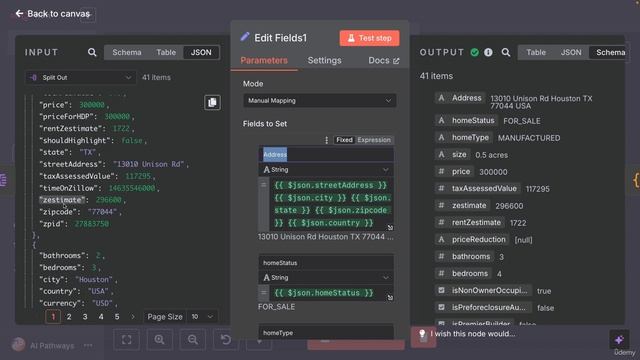Search the OUTPUT panel data
The width and height of the screenshot is (640, 360).
click(x=506, y=52)
